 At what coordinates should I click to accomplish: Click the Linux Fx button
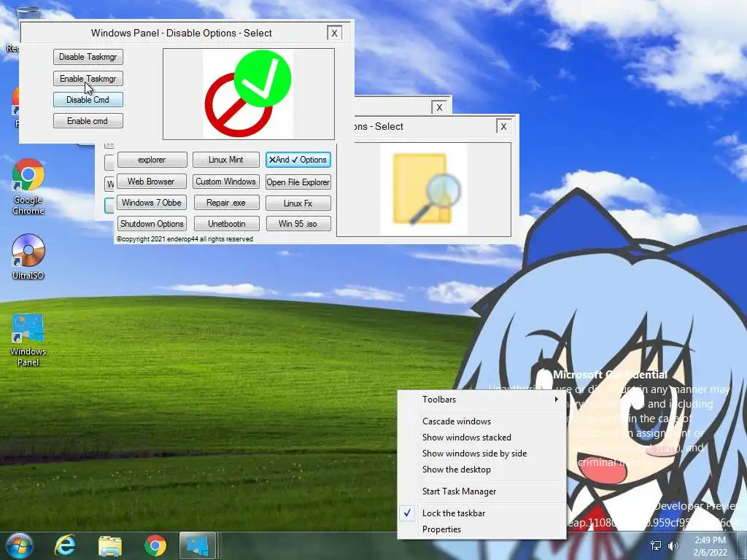tap(298, 203)
